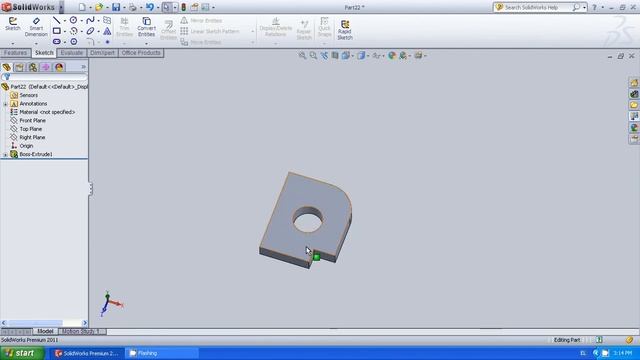The height and width of the screenshot is (360, 640).
Task: Click Section View icon in view toolbar
Action: coord(335,56)
